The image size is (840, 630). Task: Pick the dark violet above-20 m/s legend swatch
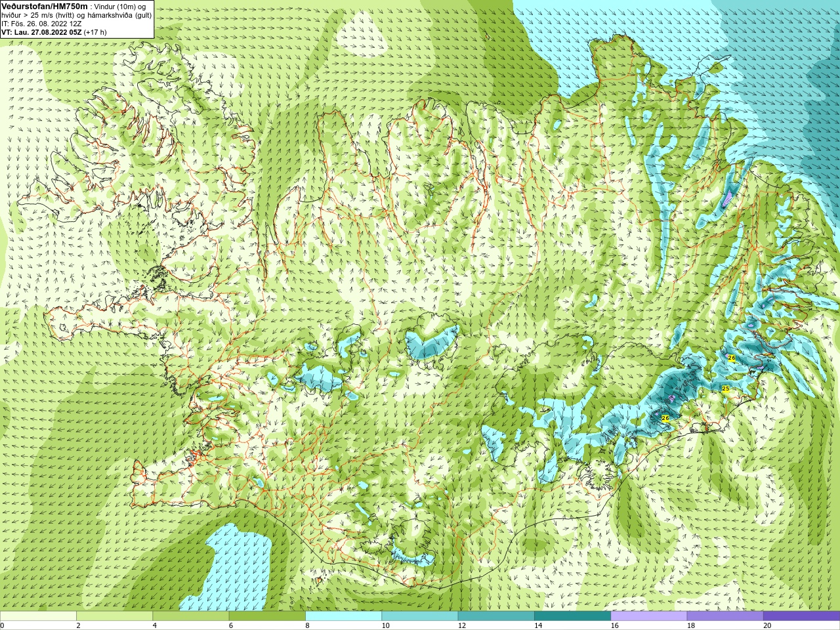click(801, 616)
